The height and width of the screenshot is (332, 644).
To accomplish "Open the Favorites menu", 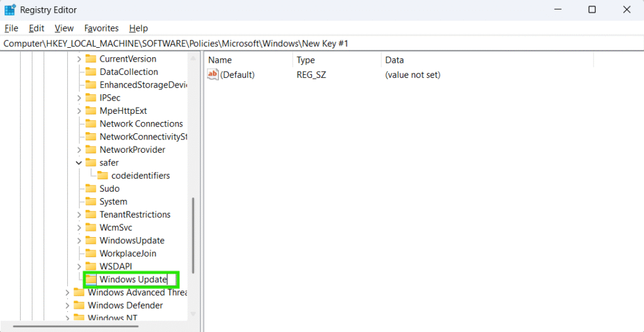I will tap(101, 28).
